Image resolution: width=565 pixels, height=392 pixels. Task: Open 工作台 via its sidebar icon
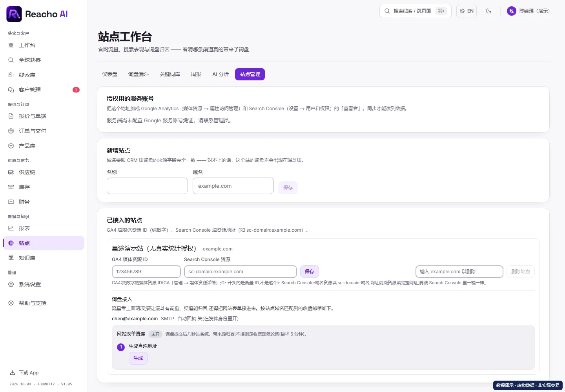(11, 45)
